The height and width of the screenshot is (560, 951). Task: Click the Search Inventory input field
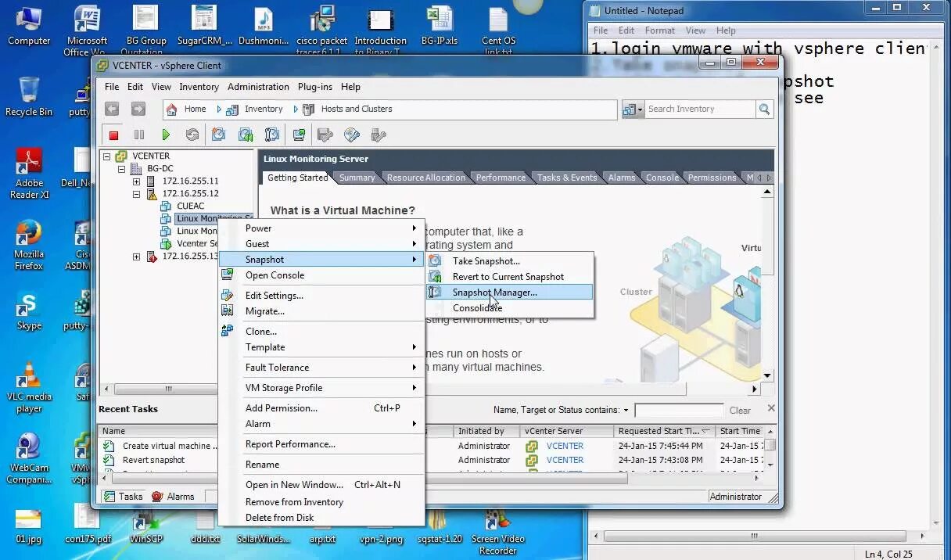(x=699, y=109)
